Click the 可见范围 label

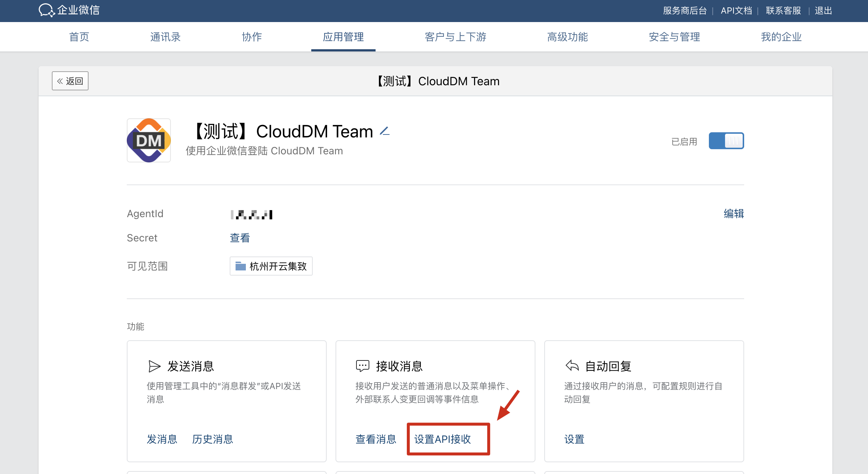[147, 266]
